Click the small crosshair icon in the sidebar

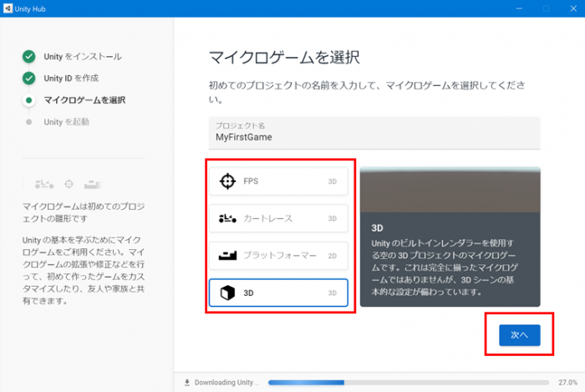tap(69, 183)
